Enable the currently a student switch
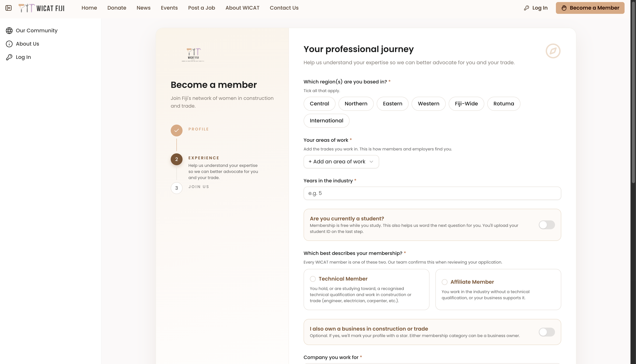Screen dimensions: 636x364 tap(547, 225)
